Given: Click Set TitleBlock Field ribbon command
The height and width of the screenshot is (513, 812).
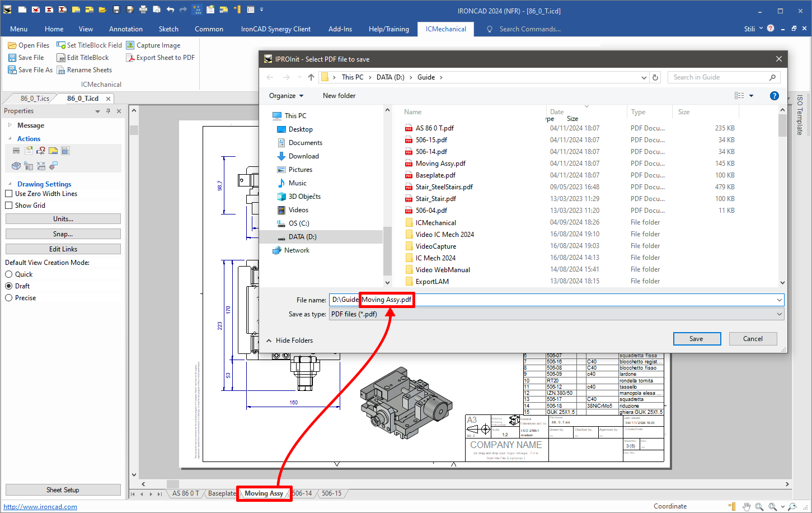Looking at the screenshot, I should (x=89, y=45).
